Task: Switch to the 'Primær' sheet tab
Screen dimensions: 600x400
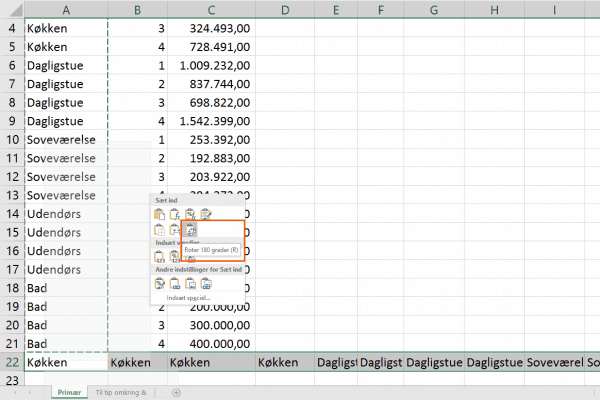Action: point(68,392)
